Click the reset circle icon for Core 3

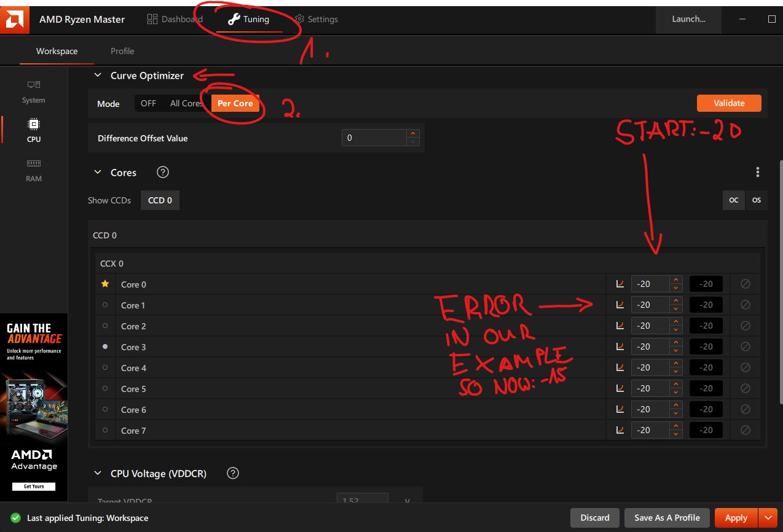click(746, 346)
